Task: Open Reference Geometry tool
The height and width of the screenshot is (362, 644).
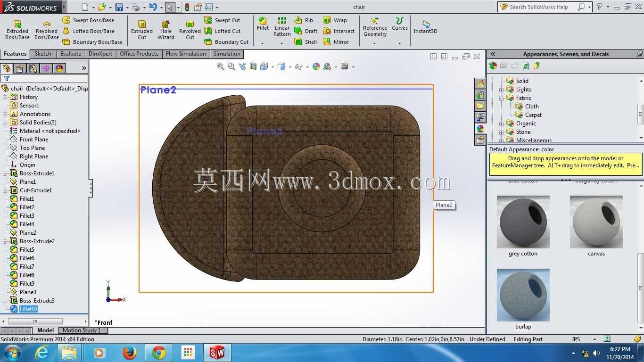Action: pos(375,27)
